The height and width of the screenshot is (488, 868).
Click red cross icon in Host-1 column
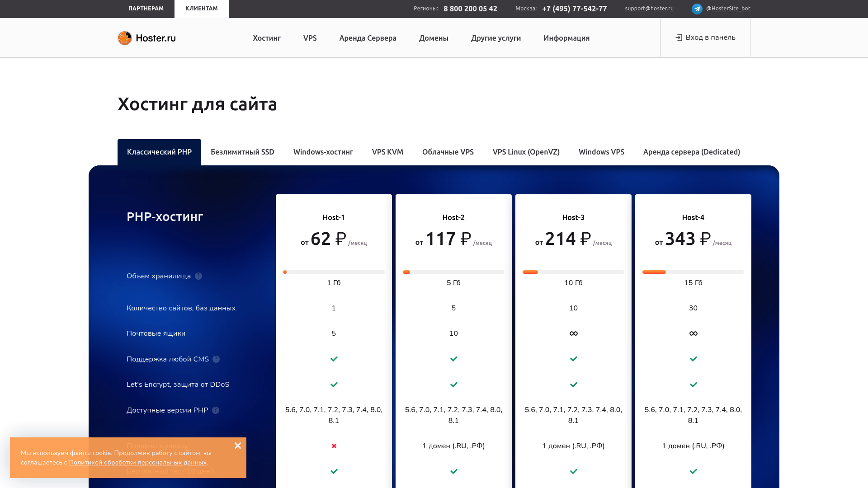334,446
